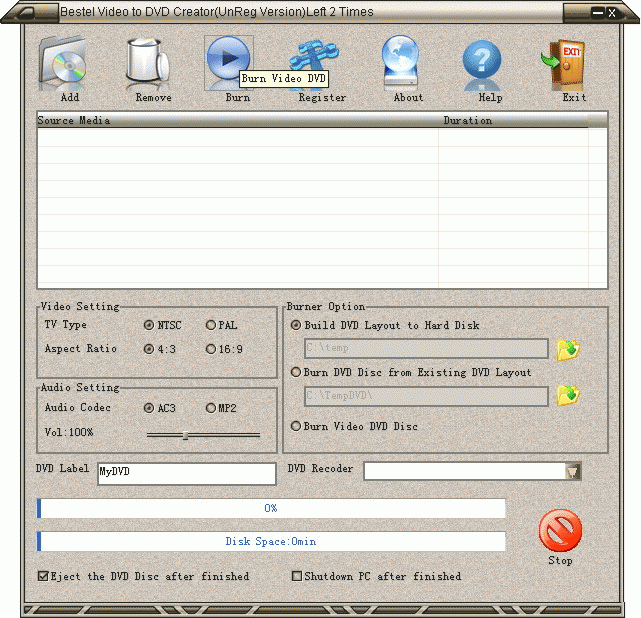Click the Register label text
The width and height of the screenshot is (641, 618).
(322, 98)
